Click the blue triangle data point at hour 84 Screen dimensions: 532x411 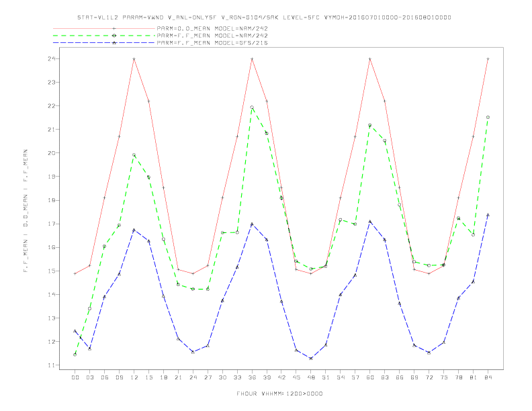488,215
